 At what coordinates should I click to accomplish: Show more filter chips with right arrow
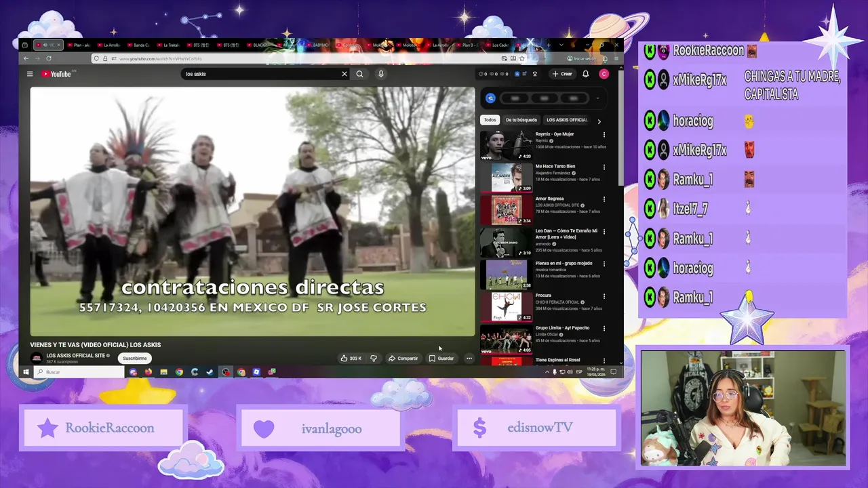599,121
